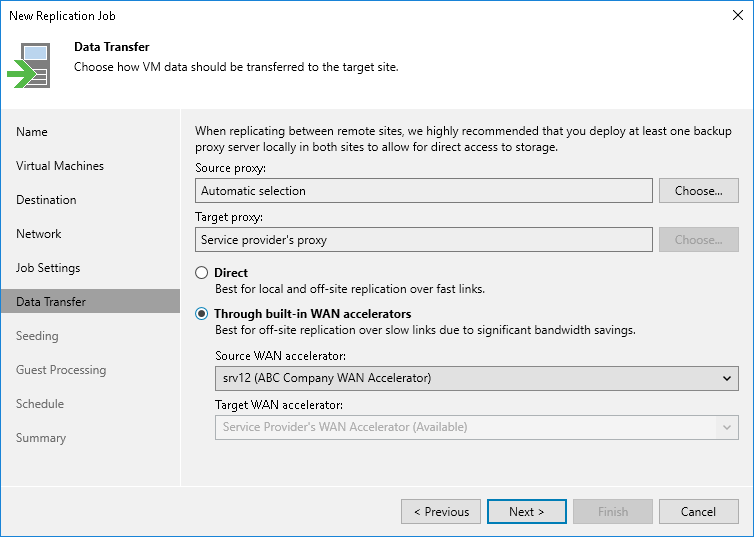
Task: Switch to the Virtual Machines step
Action: tap(60, 166)
